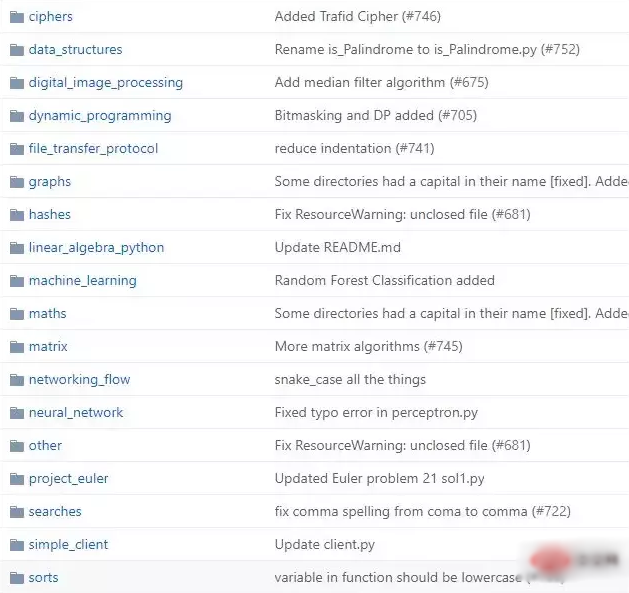The height and width of the screenshot is (593, 629).
Task: View commit 'More matrix algorithms (#745)'
Action: point(369,346)
